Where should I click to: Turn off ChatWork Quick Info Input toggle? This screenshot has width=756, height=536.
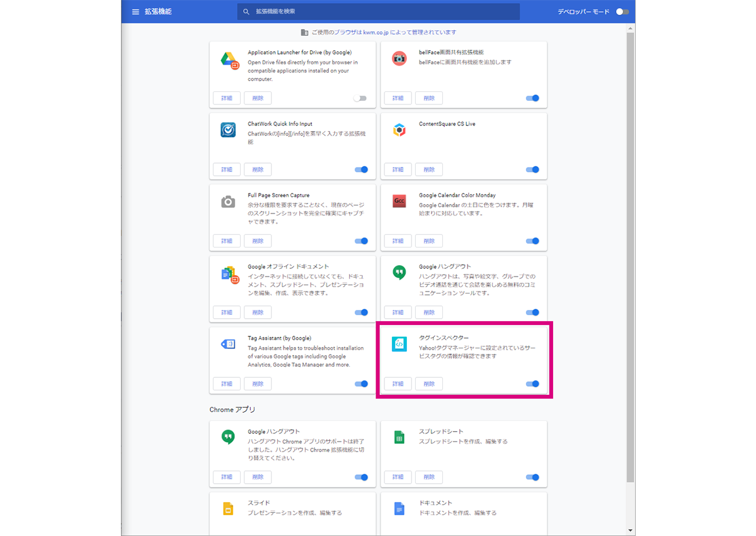point(361,169)
